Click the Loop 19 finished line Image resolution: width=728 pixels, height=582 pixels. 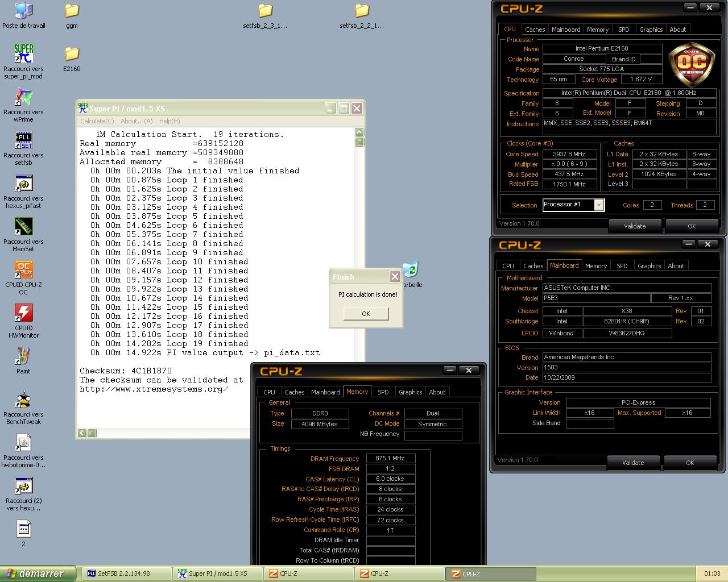[169, 343]
